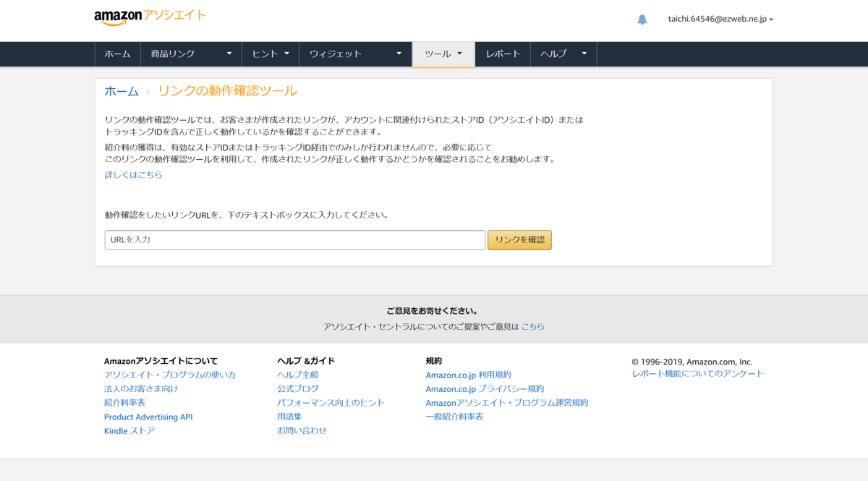868x481 pixels.
Task: Open the notification bell
Action: tap(642, 20)
